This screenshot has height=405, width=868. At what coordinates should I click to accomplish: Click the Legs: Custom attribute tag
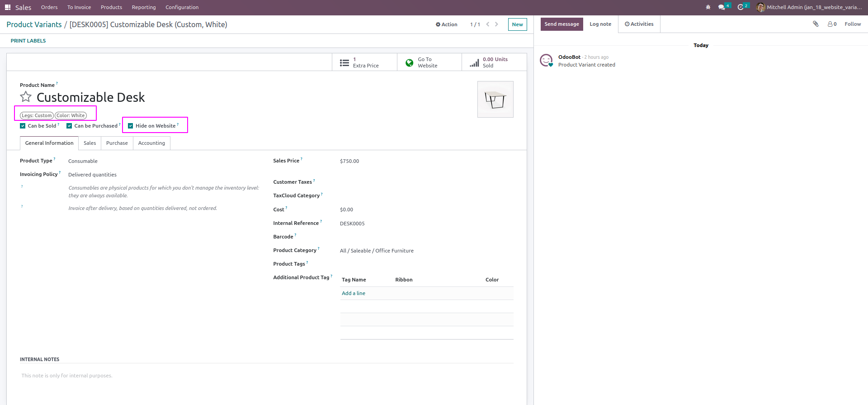(x=37, y=115)
